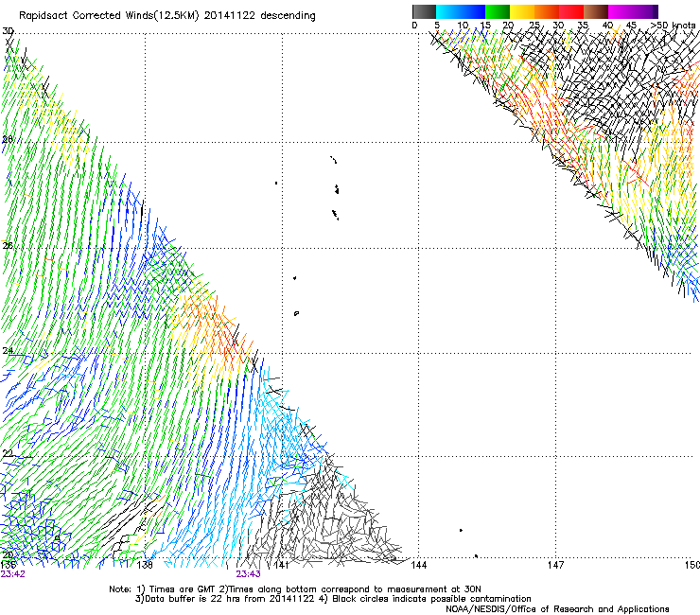Click the legend tick label '40'

point(607,25)
